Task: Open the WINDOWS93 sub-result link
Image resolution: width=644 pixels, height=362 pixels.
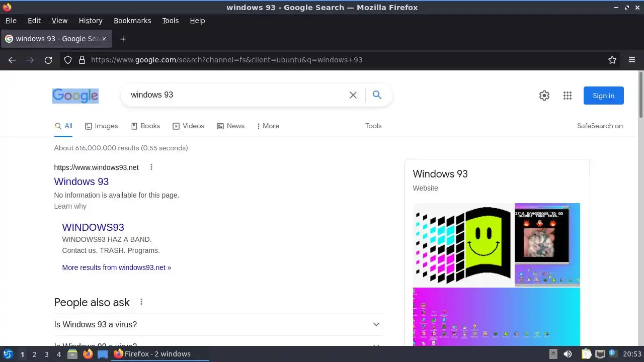Action: 93,227
